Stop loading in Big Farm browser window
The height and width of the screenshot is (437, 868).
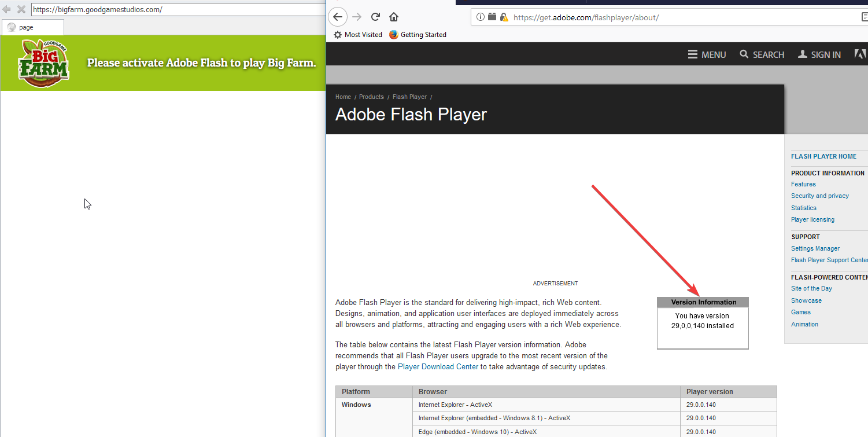(x=21, y=9)
